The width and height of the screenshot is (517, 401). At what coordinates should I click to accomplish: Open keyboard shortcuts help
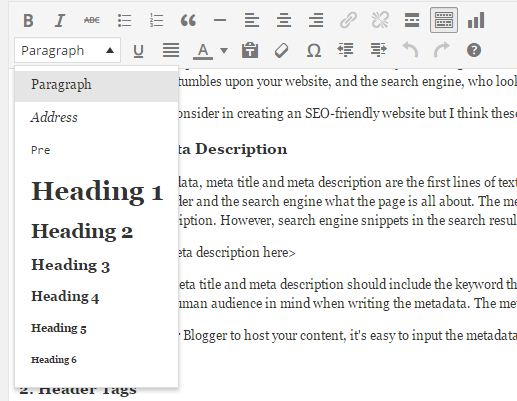click(x=474, y=51)
